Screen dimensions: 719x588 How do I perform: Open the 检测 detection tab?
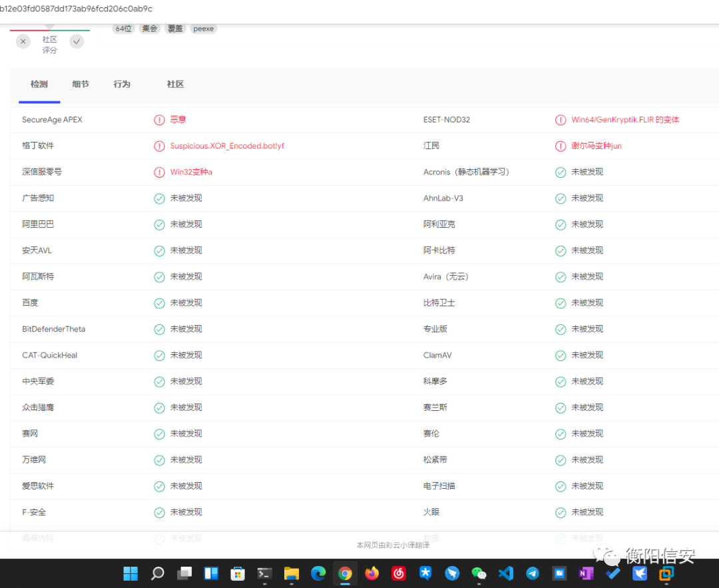click(39, 85)
